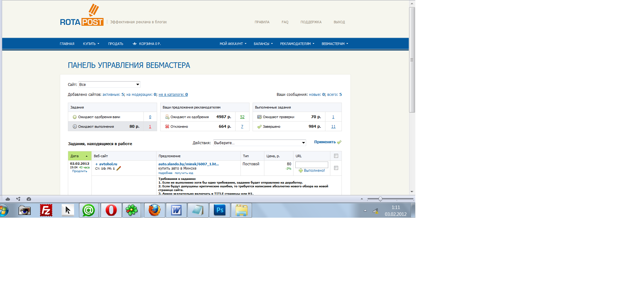The image size is (644, 307).
Task: Click the green plus icon next to Выполнено!
Action: (x=300, y=171)
